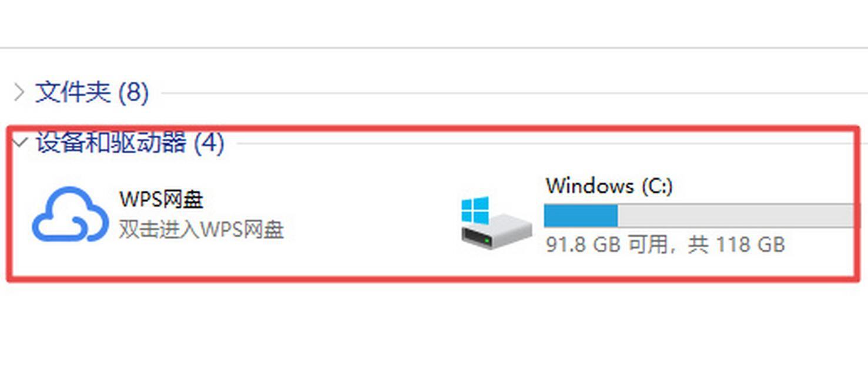
Task: Click the 双击进入WPS网盘 description text
Action: tap(202, 230)
